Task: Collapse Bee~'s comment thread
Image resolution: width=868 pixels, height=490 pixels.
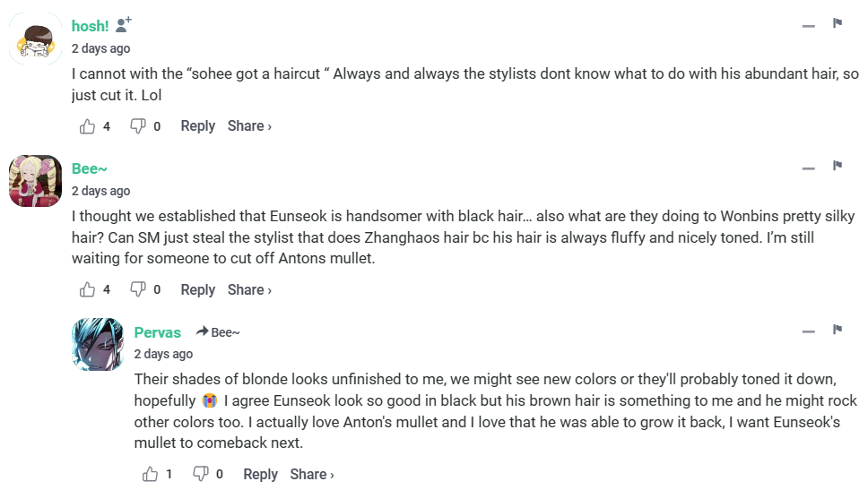Action: tap(809, 168)
